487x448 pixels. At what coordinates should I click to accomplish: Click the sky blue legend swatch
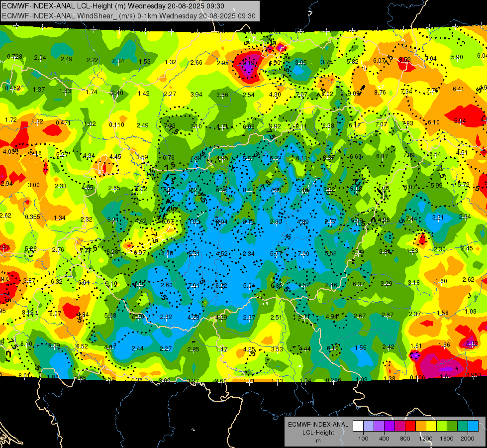click(x=473, y=426)
